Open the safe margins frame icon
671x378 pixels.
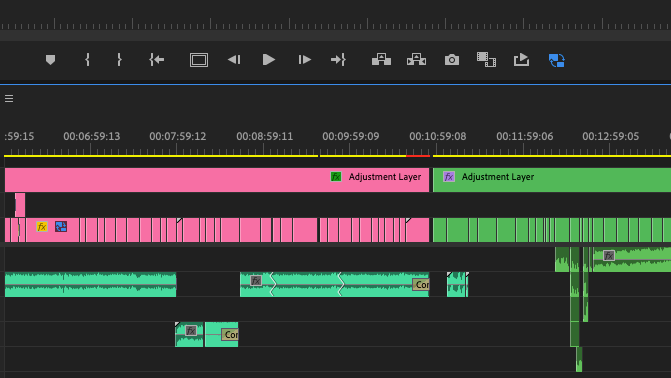pyautogui.click(x=199, y=60)
